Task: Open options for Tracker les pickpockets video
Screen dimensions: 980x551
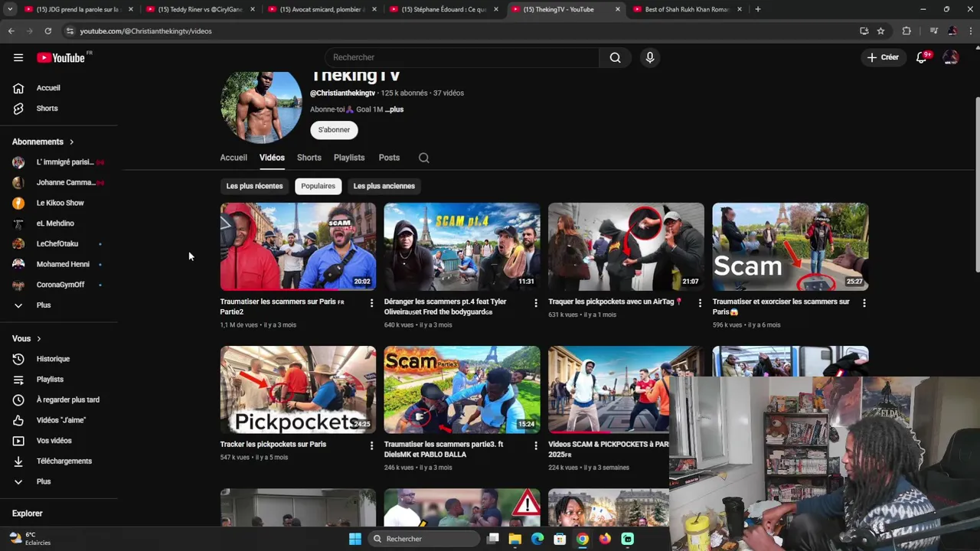Action: point(371,445)
